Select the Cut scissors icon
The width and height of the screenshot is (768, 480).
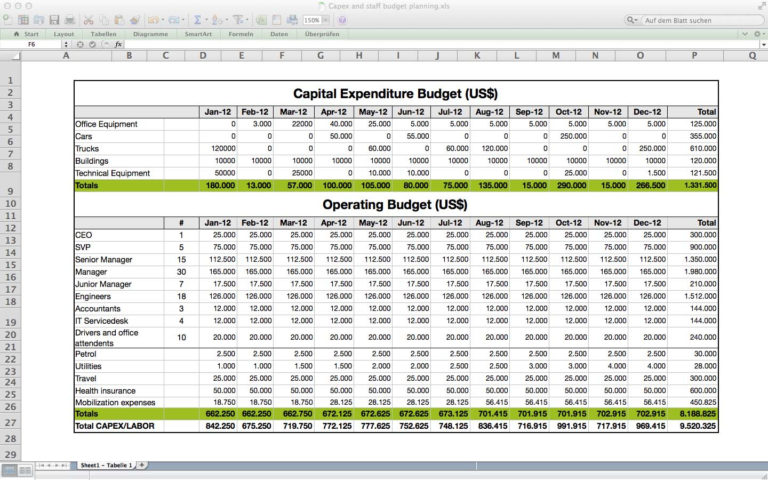(88, 20)
